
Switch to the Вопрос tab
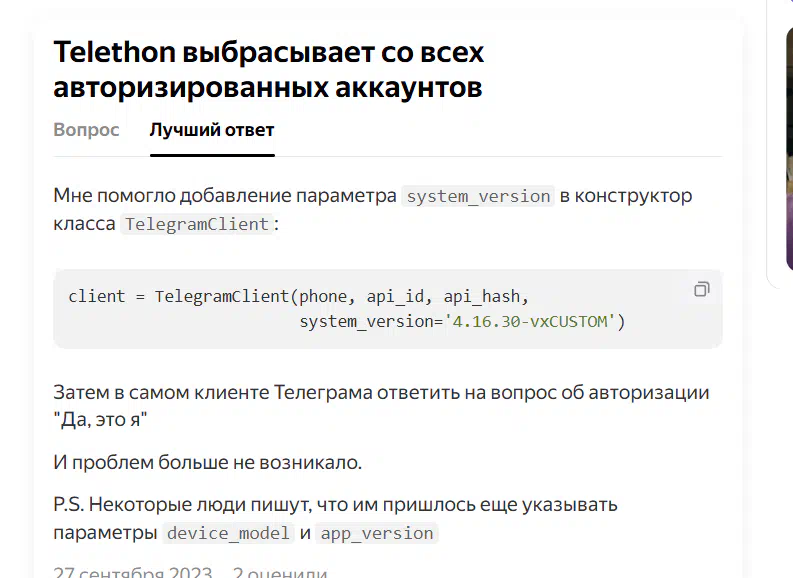(86, 130)
